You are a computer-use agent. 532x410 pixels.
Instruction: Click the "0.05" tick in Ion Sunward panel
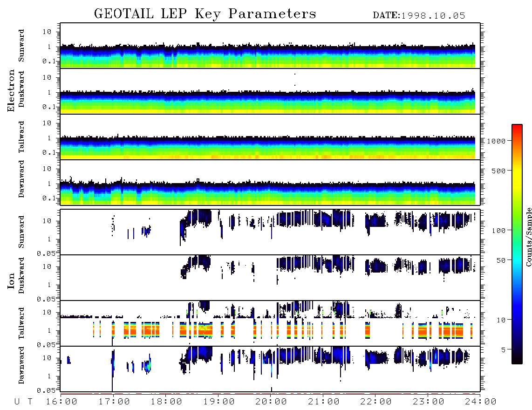click(x=46, y=253)
